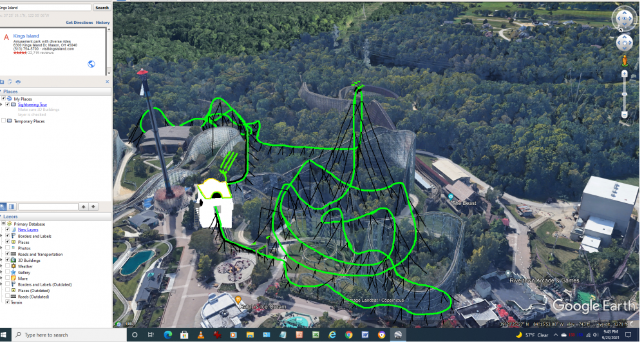
Task: Click the Search button beside the search box
Action: click(102, 7)
